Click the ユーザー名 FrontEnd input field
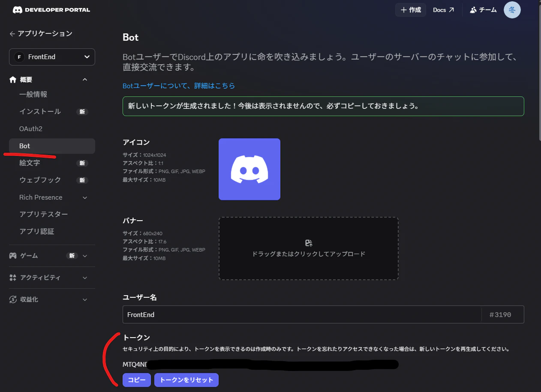Image resolution: width=541 pixels, height=392 pixels. click(302, 314)
